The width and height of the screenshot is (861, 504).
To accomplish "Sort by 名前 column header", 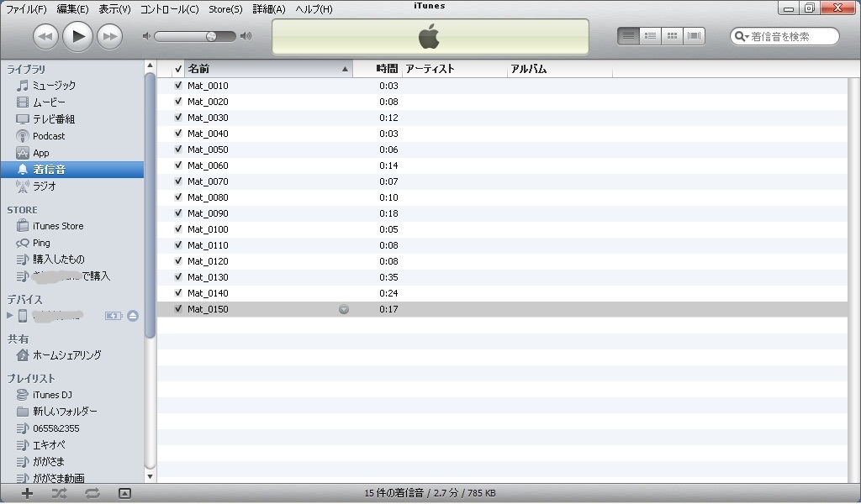I will (268, 69).
